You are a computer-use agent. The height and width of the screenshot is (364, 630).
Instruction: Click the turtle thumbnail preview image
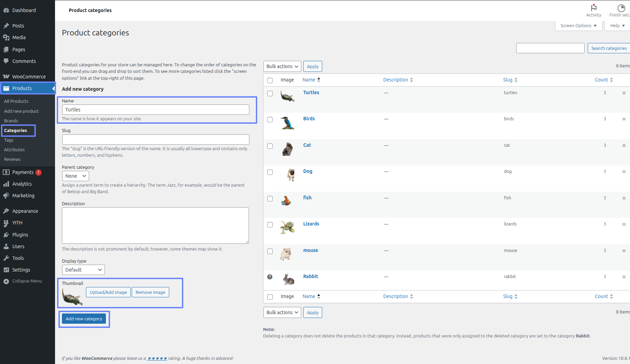(x=72, y=297)
